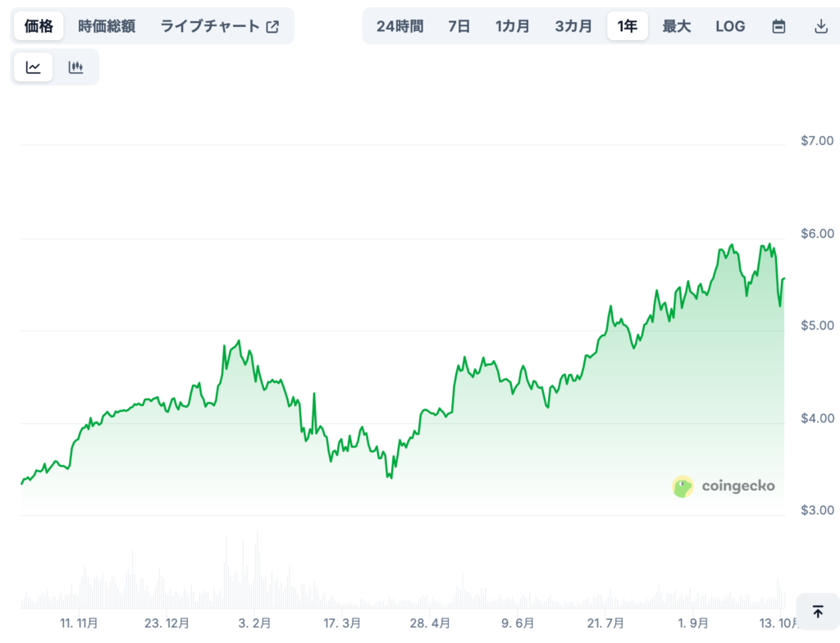
Task: Set time range to 1カ月
Action: pos(512,26)
